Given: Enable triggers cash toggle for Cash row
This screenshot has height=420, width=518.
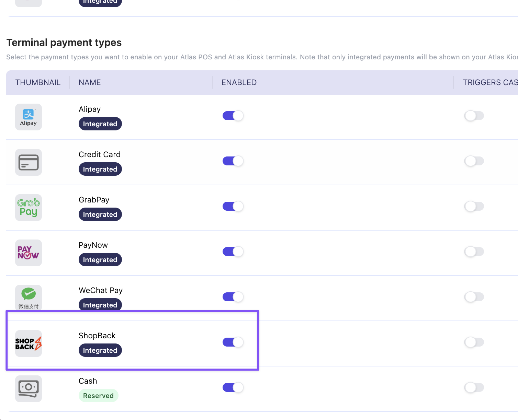Looking at the screenshot, I should coord(474,387).
